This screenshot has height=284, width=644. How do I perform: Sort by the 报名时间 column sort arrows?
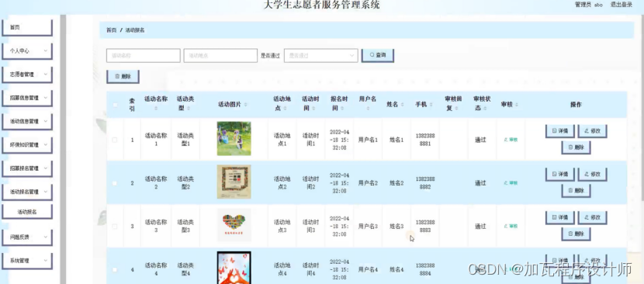point(342,109)
